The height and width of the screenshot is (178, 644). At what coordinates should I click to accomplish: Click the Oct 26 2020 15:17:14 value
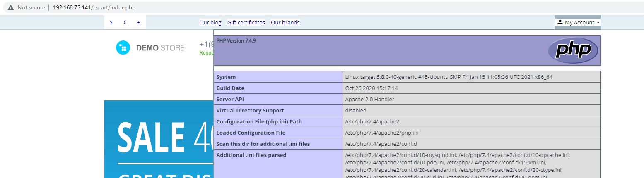(x=371, y=88)
